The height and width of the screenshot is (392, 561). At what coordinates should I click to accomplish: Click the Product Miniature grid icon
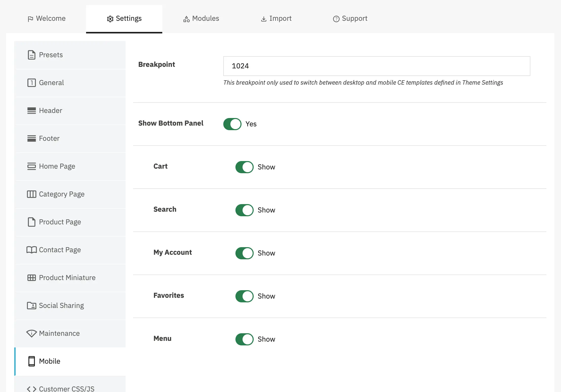click(32, 278)
